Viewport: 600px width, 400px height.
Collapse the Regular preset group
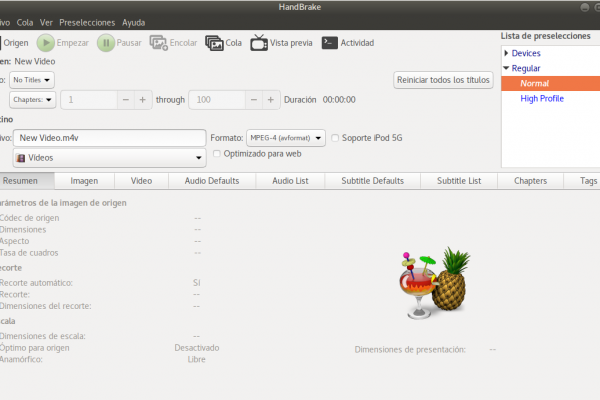[x=506, y=68]
